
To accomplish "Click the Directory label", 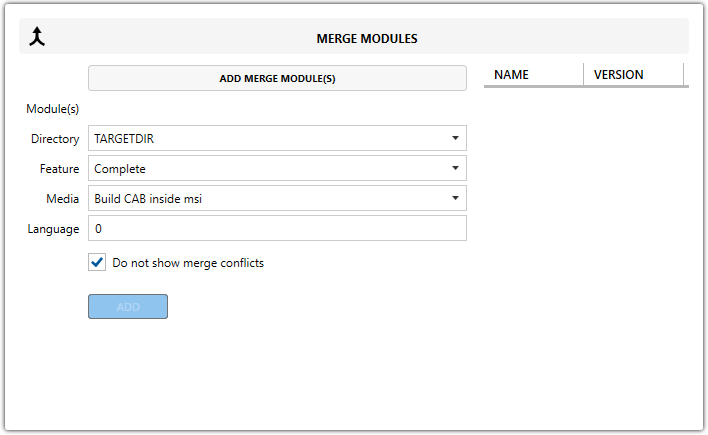I will pyautogui.click(x=55, y=139).
